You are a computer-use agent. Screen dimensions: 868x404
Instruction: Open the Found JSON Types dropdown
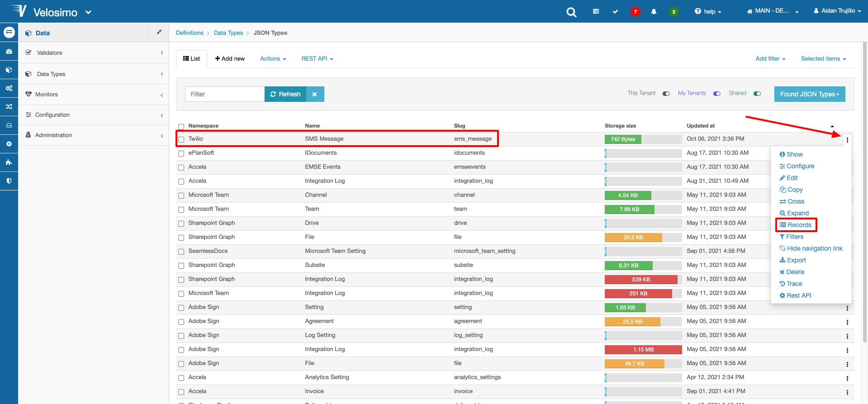click(810, 94)
